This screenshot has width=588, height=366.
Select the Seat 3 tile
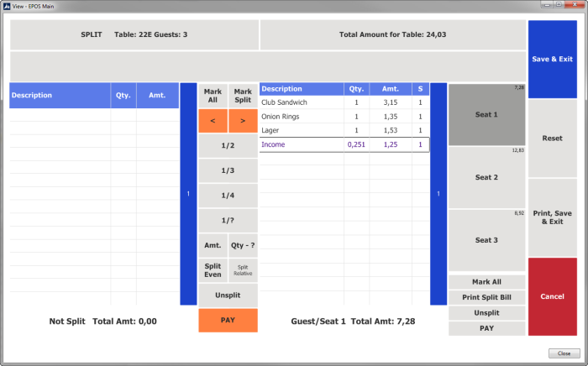pos(487,240)
